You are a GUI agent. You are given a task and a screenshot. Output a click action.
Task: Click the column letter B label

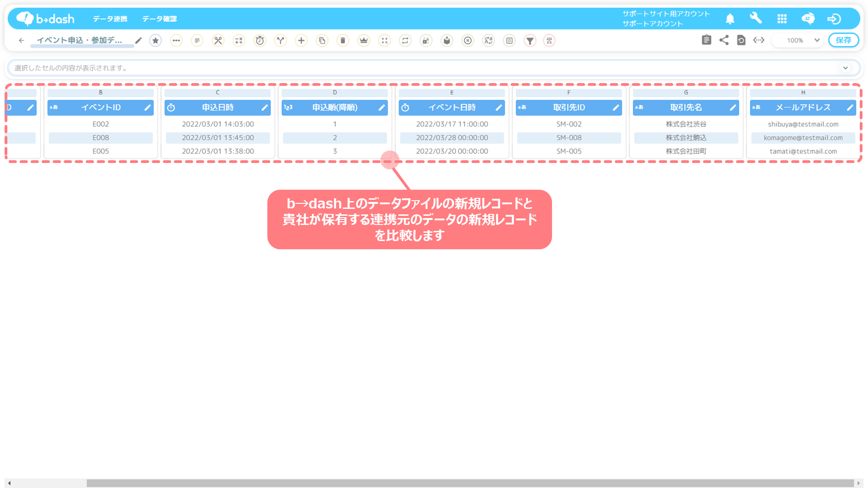pyautogui.click(x=101, y=93)
